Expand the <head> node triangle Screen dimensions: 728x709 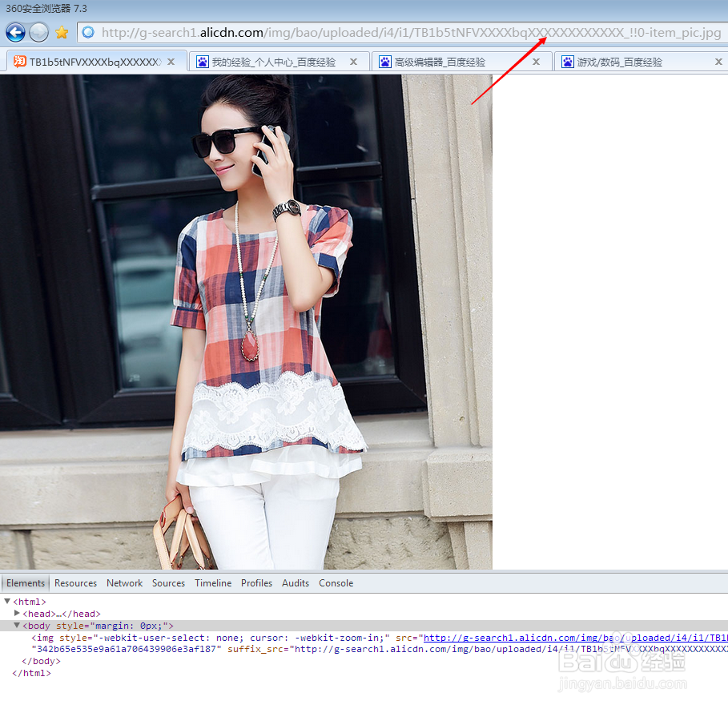17,614
